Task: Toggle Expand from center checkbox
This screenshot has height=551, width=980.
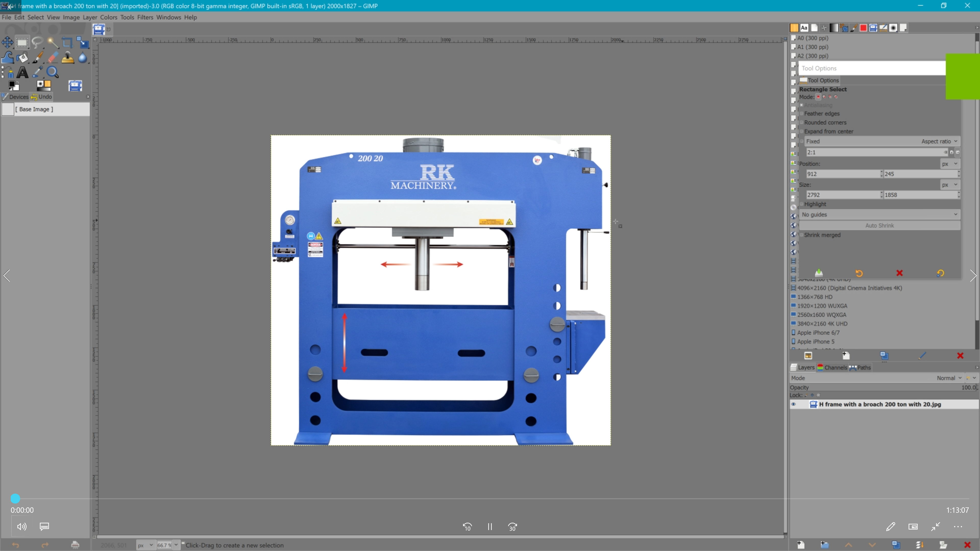Action: (802, 132)
